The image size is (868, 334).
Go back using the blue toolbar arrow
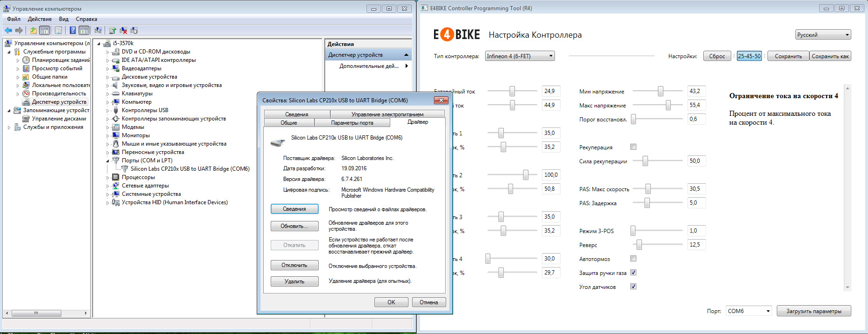click(x=8, y=31)
